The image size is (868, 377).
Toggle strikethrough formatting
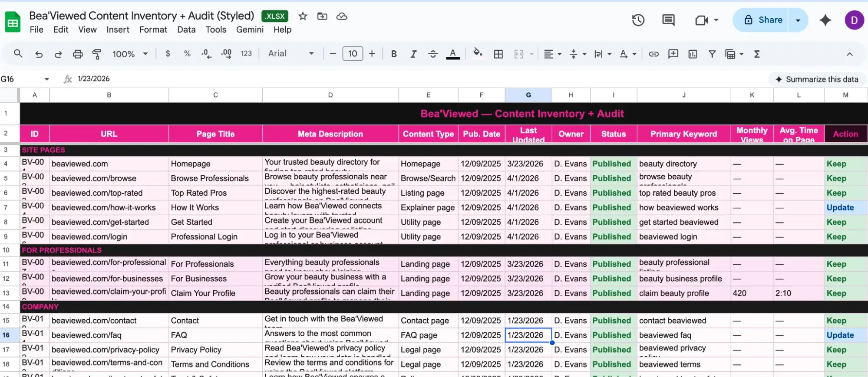[433, 54]
